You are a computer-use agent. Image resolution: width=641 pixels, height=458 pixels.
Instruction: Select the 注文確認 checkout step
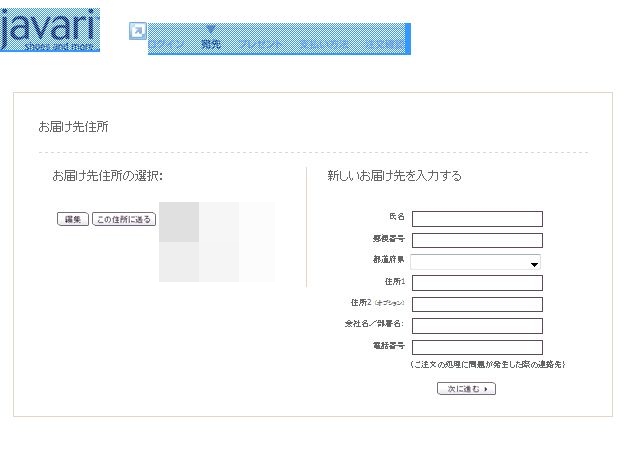click(x=385, y=44)
